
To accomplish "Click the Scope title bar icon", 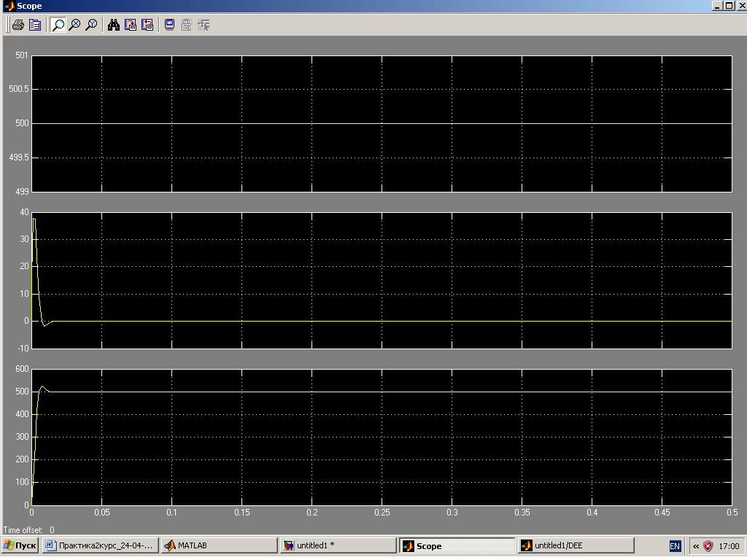I will 9,6.
